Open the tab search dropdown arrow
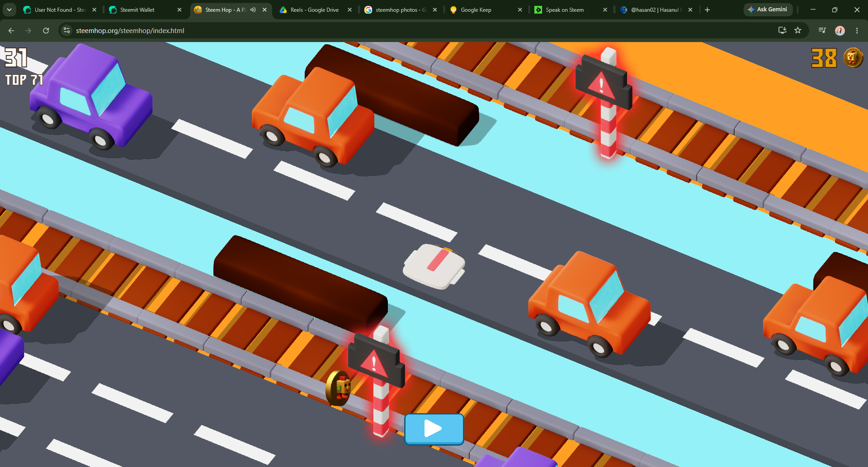The width and height of the screenshot is (868, 467). click(x=9, y=10)
